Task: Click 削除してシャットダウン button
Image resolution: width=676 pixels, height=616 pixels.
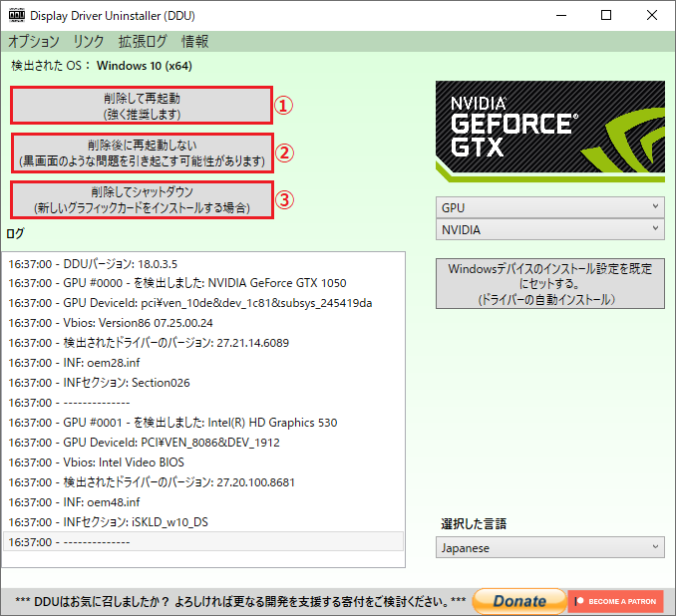Action: click(142, 200)
